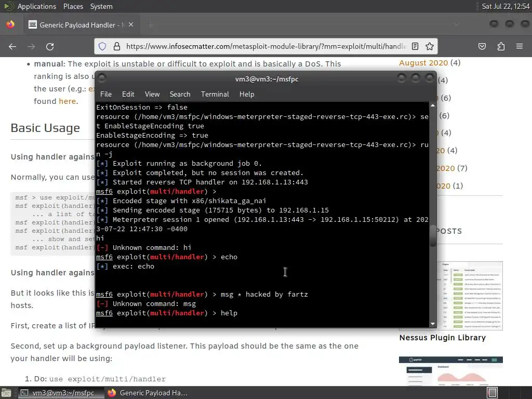
Task: Open terminal View menu
Action: tap(152, 95)
